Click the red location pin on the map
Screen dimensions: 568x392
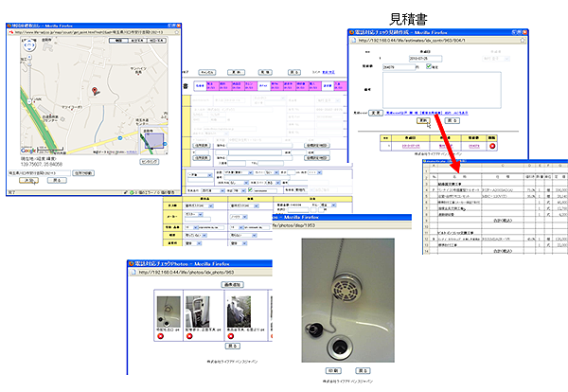[x=95, y=91]
